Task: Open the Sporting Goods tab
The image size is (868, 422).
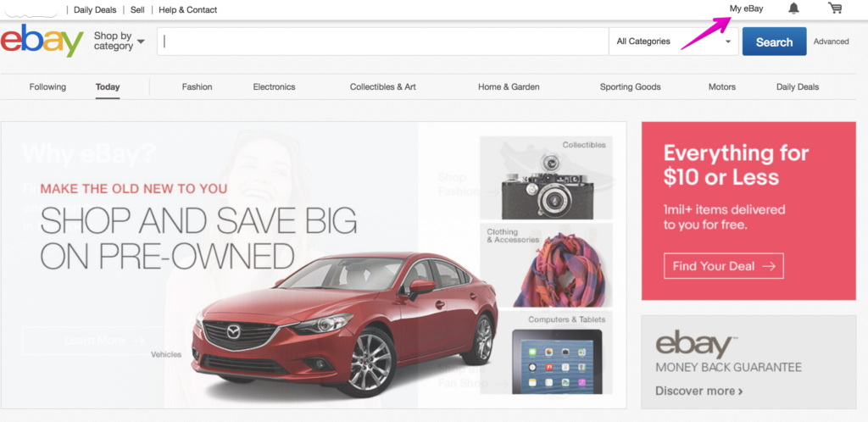Action: coord(630,86)
